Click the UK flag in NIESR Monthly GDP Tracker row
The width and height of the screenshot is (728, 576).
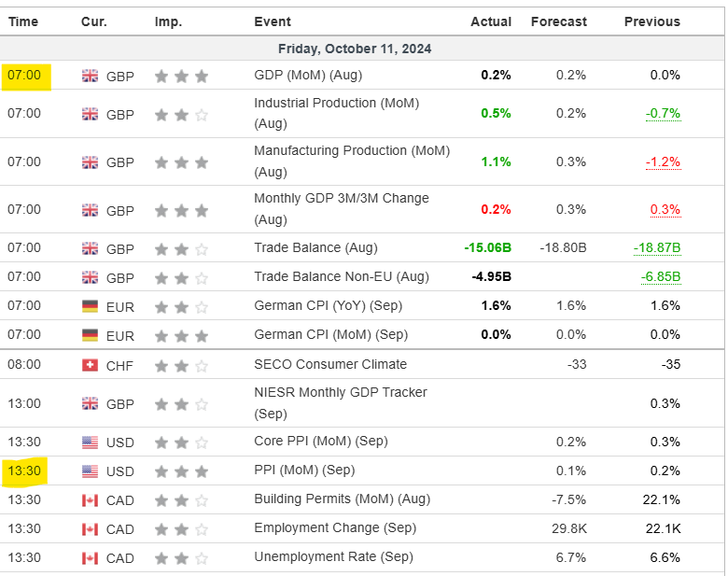click(x=91, y=403)
